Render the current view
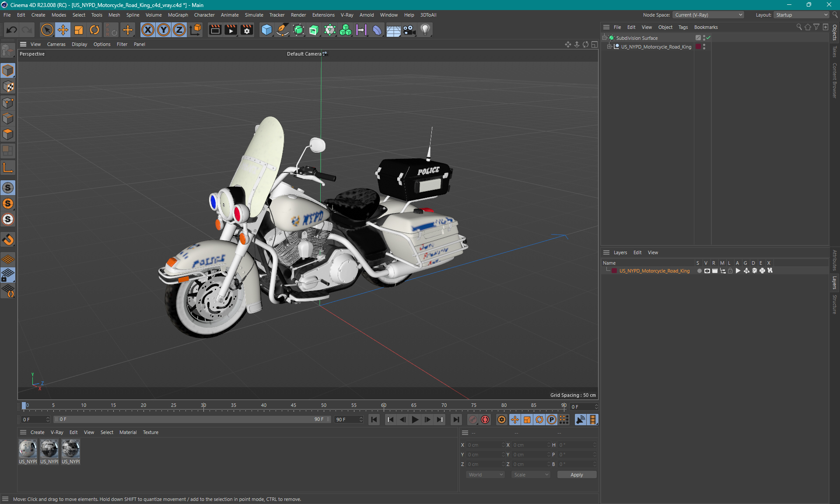 click(x=215, y=30)
